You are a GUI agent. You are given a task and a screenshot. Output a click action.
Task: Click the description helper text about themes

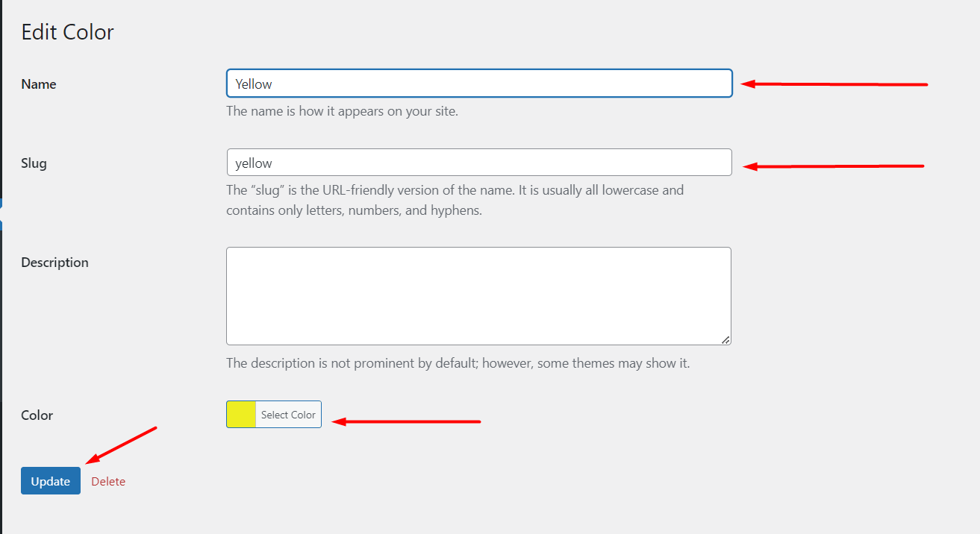(x=458, y=362)
